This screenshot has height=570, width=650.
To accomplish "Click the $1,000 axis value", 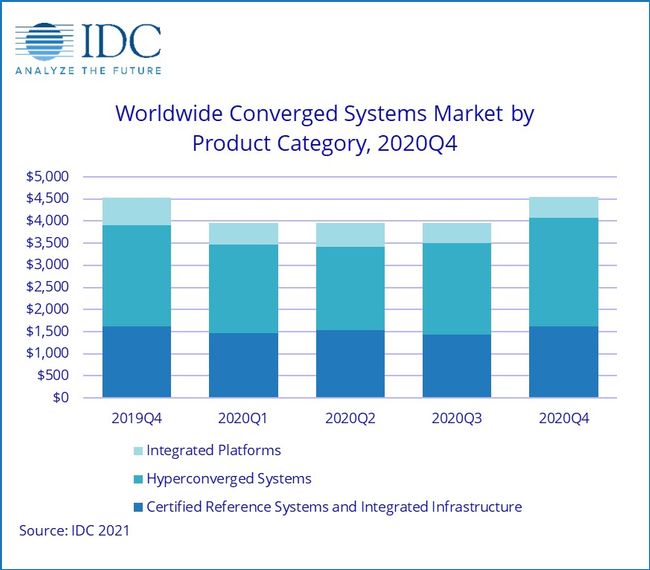I will 47,353.
